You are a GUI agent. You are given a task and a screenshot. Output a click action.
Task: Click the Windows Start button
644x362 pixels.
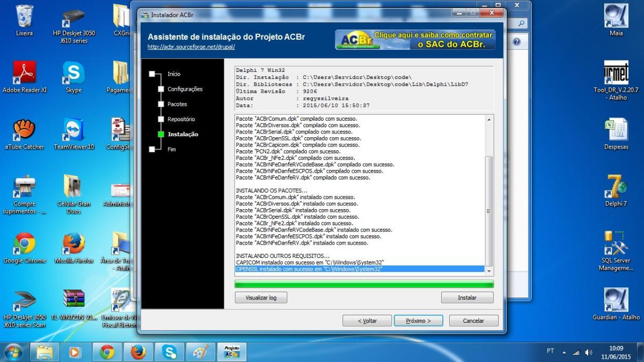(13, 352)
